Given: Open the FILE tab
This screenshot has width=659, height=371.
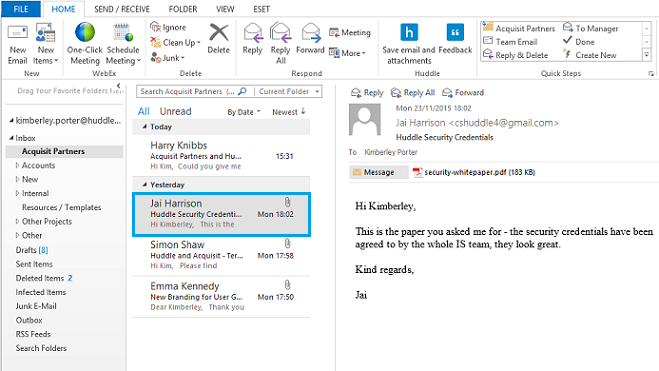Looking at the screenshot, I should (x=21, y=9).
